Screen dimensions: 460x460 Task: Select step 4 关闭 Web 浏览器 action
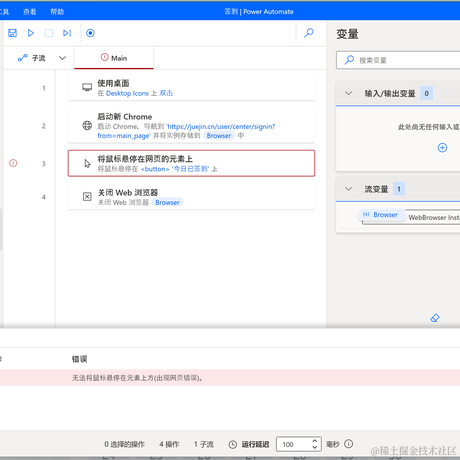191,197
